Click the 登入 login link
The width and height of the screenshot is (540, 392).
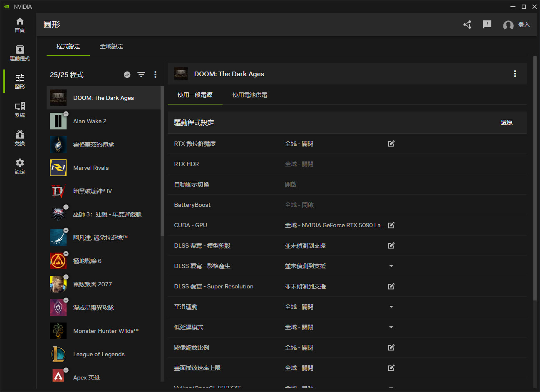click(x=524, y=25)
